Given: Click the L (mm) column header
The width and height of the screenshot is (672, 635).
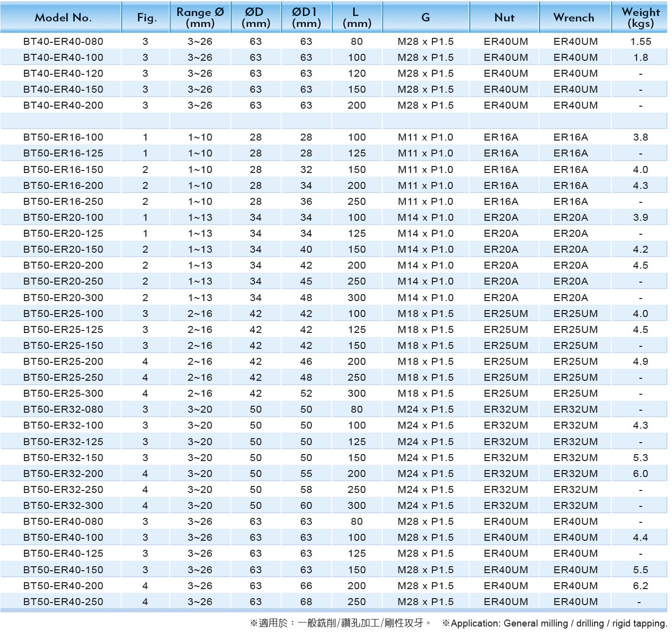Looking at the screenshot, I should 357,17.
